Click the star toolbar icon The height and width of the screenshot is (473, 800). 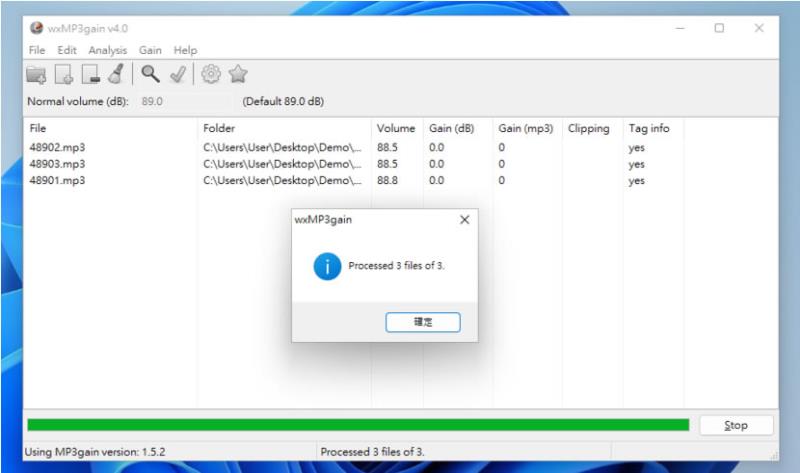(x=238, y=74)
